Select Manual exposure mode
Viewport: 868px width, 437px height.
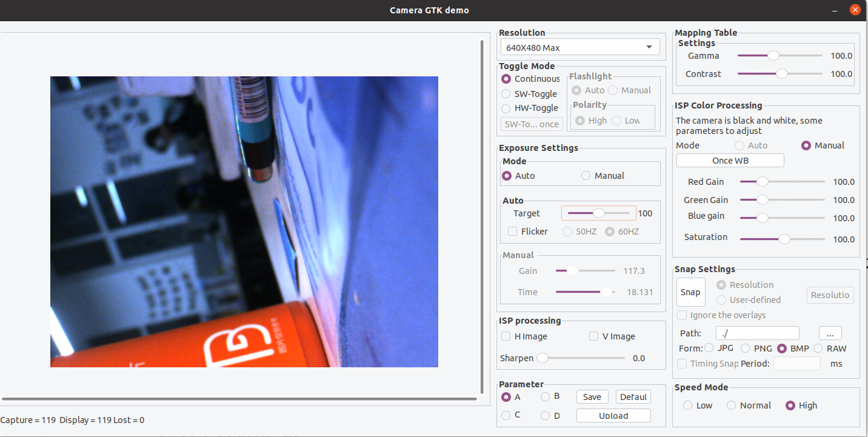tap(586, 176)
